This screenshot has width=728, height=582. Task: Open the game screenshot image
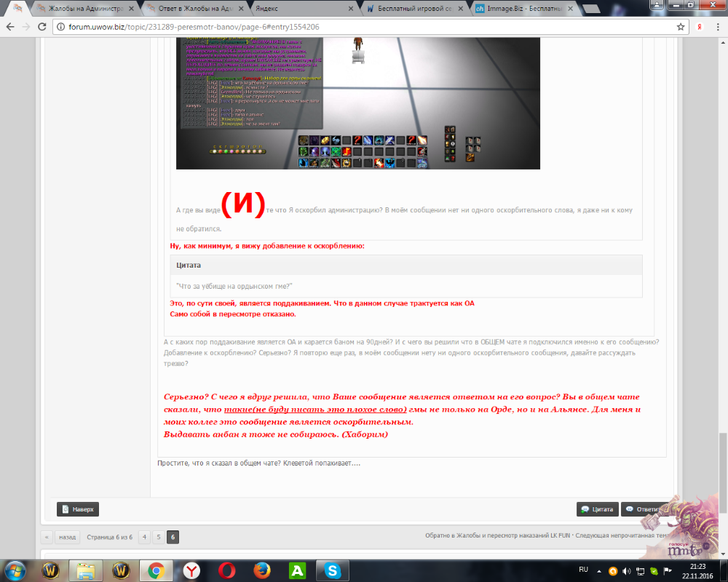[x=357, y=102]
